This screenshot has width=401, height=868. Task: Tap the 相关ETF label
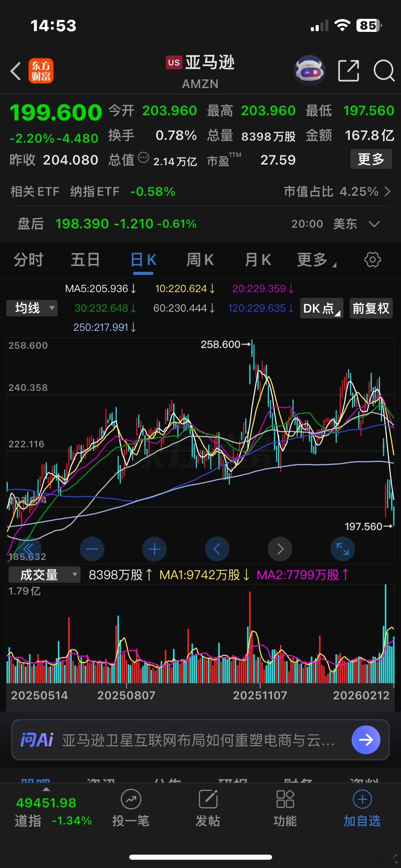tap(35, 191)
